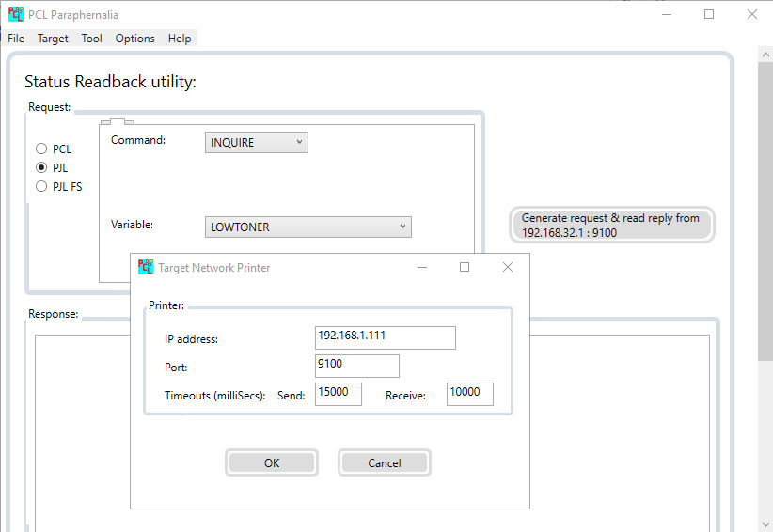Screen dimensions: 773x532
Task: Click scrollbar down arrow in main window
Action: 765,524
